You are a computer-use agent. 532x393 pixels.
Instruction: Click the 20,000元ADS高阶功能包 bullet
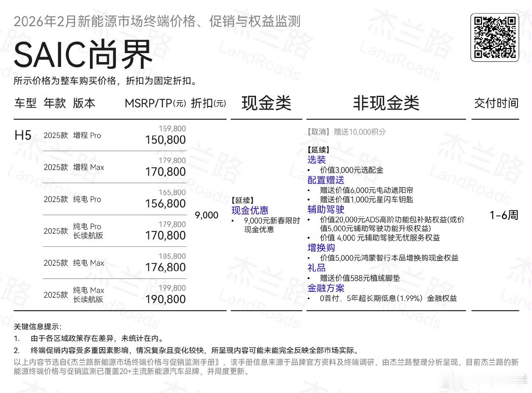pyautogui.click(x=386, y=224)
